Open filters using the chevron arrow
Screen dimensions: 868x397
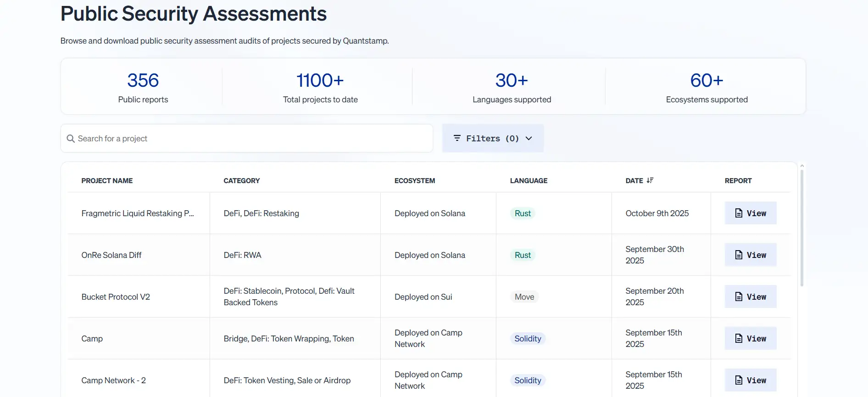pyautogui.click(x=529, y=138)
